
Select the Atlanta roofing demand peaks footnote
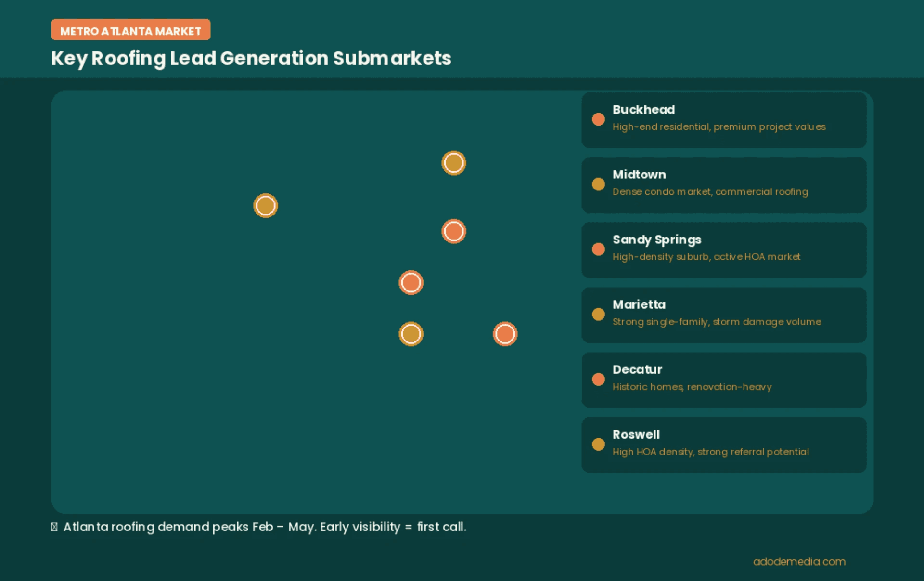click(x=259, y=527)
